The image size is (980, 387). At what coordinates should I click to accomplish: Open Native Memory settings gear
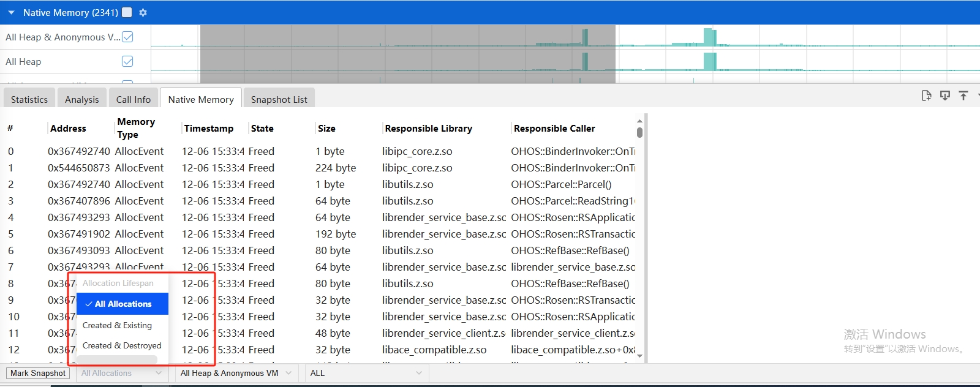pyautogui.click(x=143, y=13)
